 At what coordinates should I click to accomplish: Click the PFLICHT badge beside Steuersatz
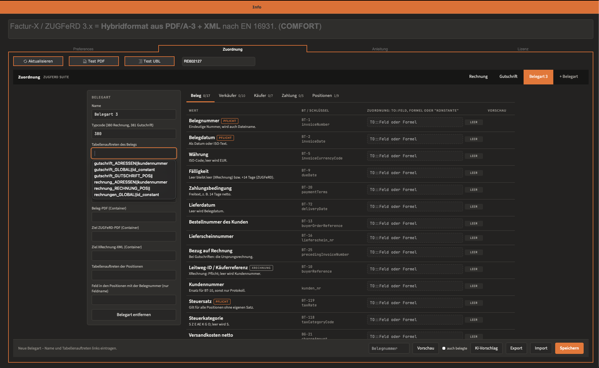click(222, 302)
